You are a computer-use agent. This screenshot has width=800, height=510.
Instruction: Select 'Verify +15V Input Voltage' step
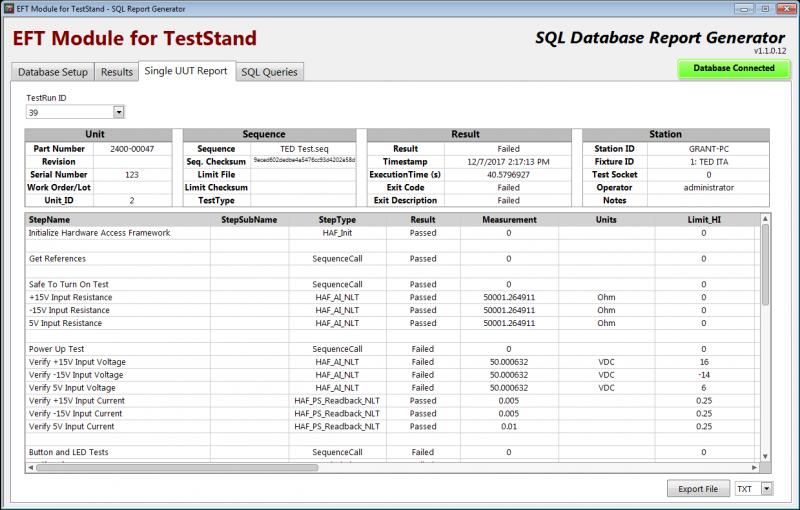pyautogui.click(x=390, y=362)
